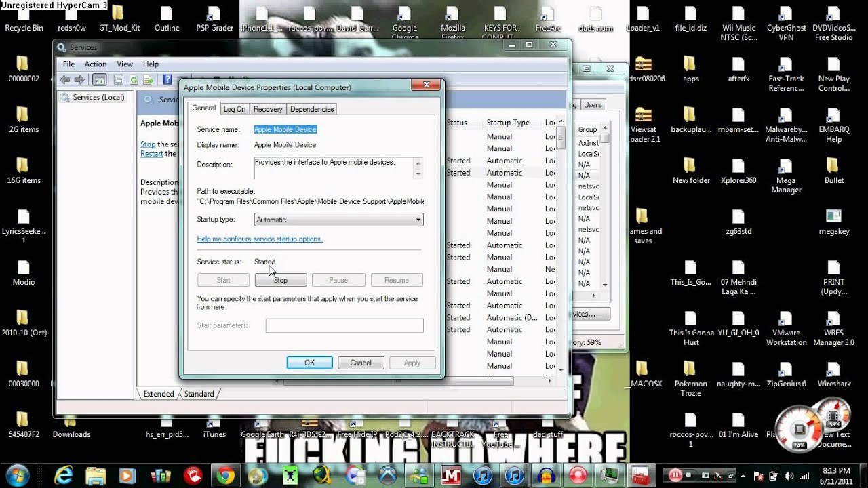Switch to the Recovery tab

pos(268,109)
